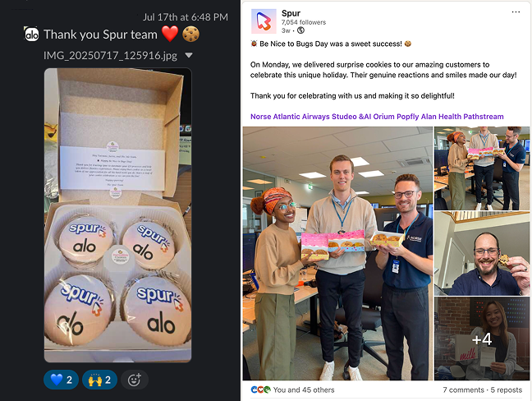Open the three-dot post options menu
The image size is (532, 401).
pyautogui.click(x=516, y=12)
